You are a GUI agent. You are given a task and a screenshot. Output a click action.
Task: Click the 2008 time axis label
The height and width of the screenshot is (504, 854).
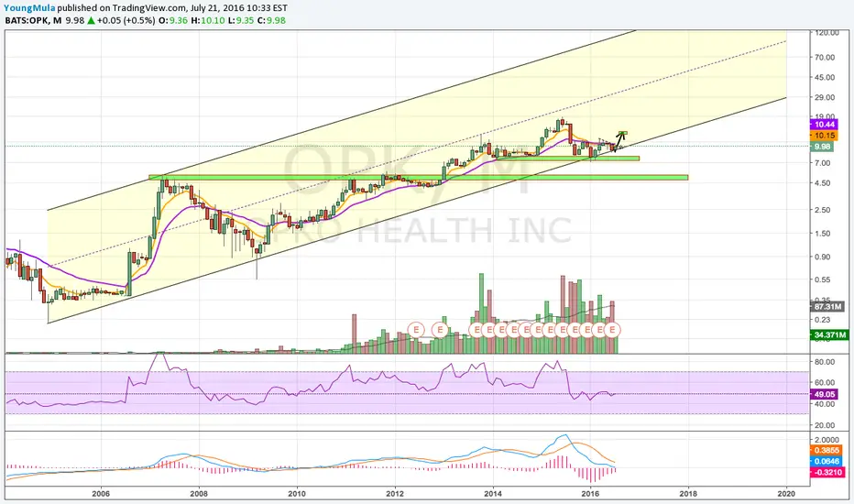[x=199, y=494]
